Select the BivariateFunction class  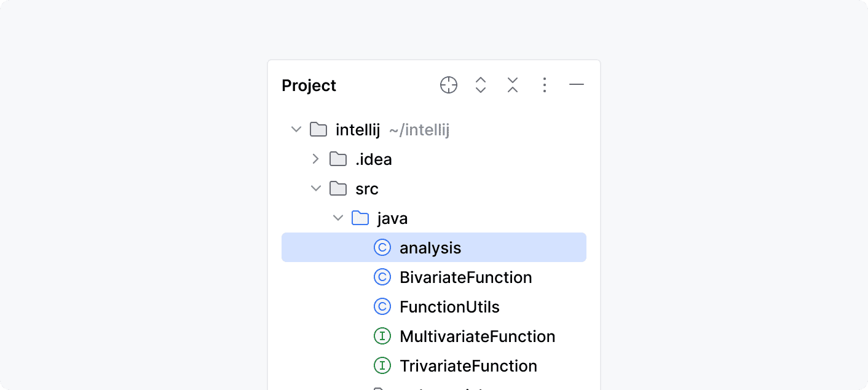coord(465,277)
